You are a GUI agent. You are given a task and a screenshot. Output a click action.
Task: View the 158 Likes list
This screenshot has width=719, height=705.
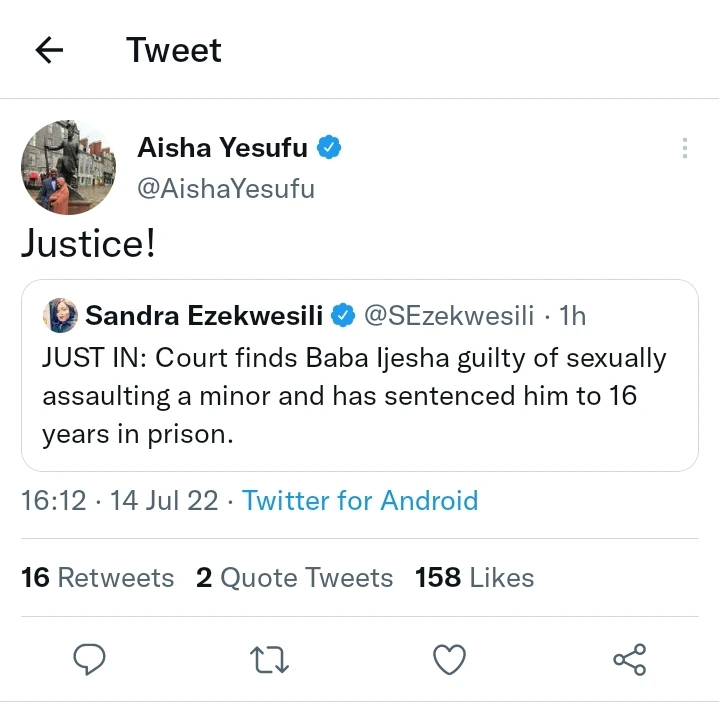point(474,578)
